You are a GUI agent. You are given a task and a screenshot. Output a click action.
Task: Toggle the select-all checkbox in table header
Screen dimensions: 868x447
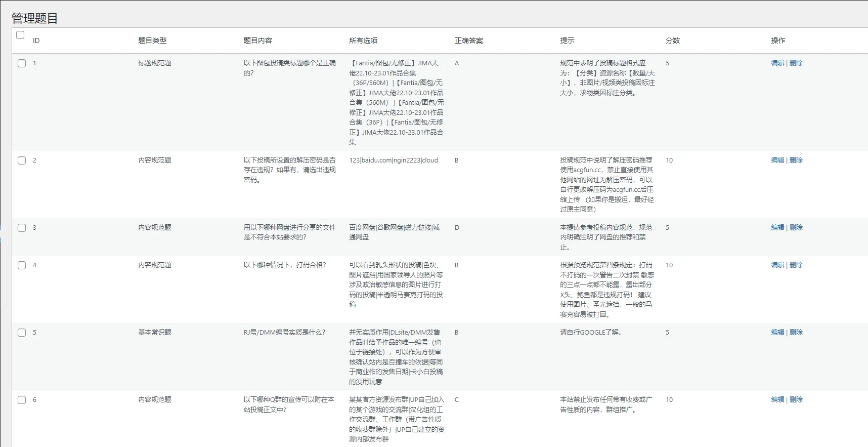click(x=20, y=35)
